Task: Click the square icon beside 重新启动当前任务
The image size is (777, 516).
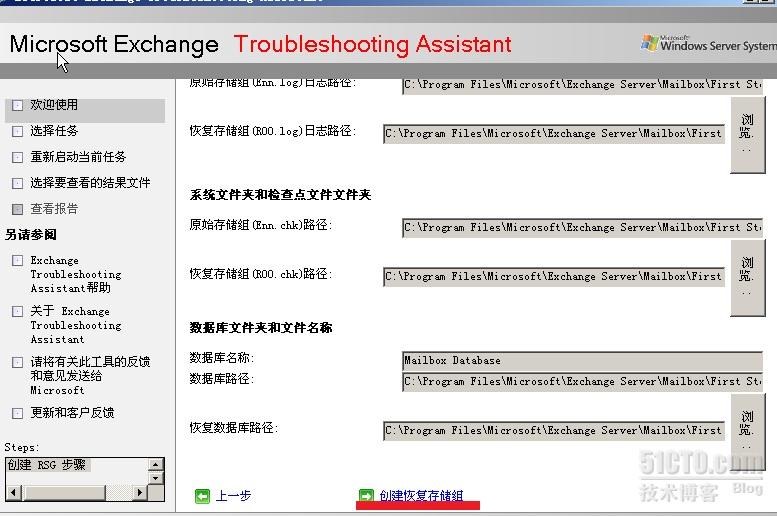Action: (x=17, y=158)
